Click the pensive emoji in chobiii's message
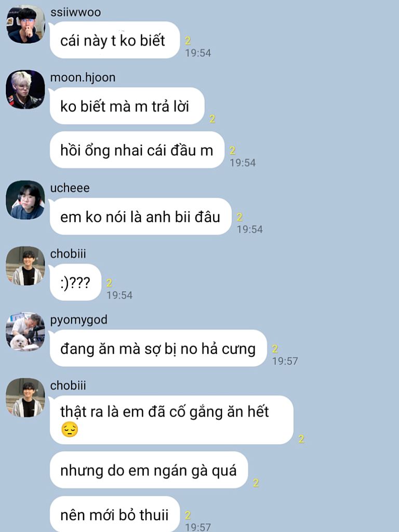 pyautogui.click(x=70, y=430)
